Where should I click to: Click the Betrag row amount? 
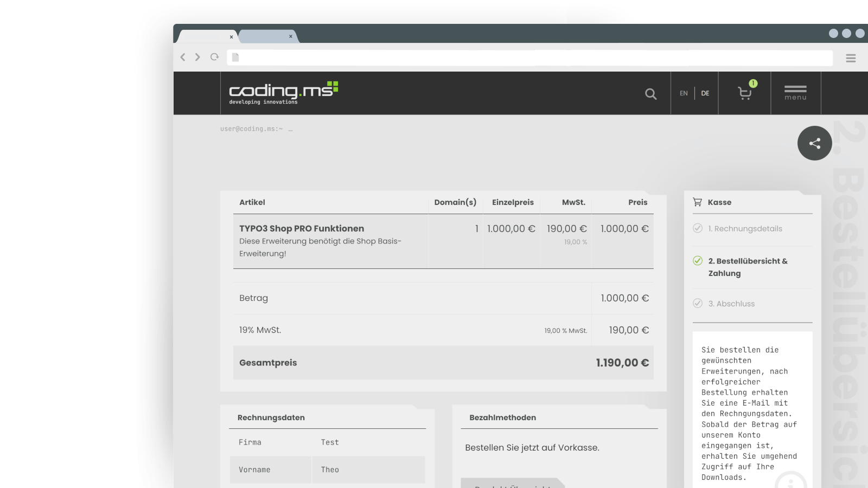(624, 298)
